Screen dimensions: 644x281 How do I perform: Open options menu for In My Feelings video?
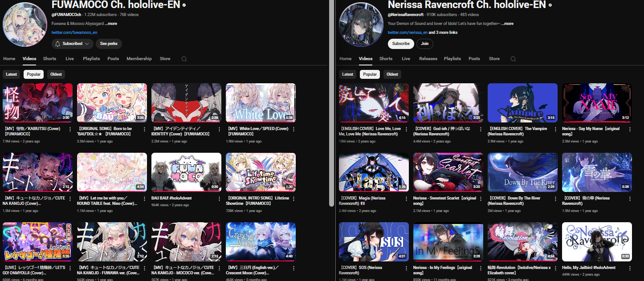[481, 268]
